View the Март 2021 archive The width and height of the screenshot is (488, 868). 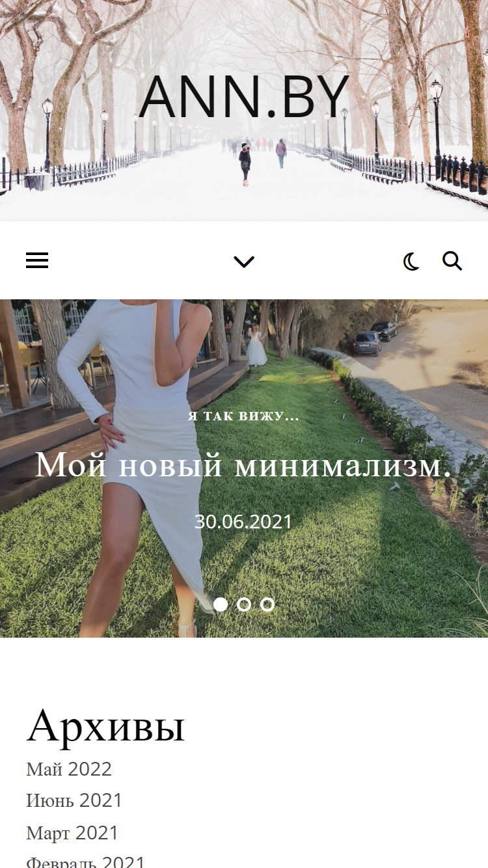tap(72, 833)
